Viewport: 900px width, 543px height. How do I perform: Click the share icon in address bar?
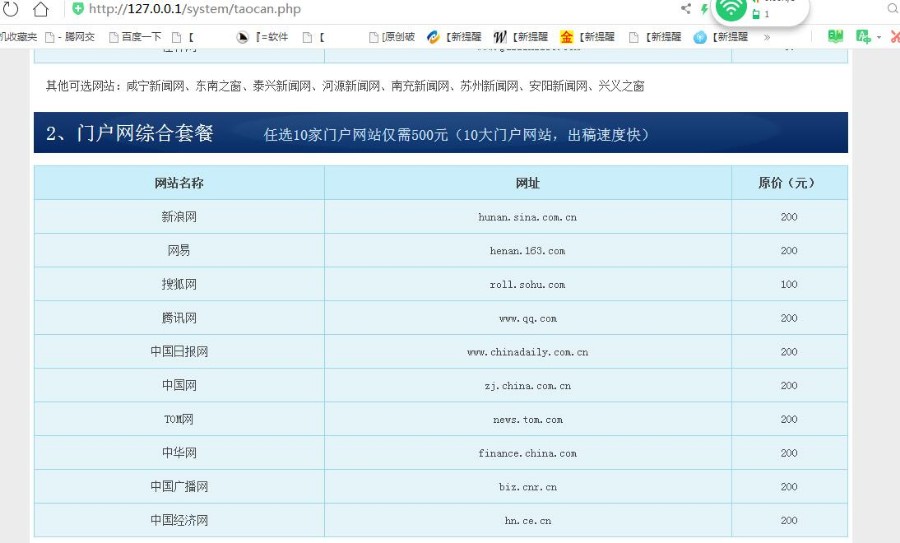686,8
